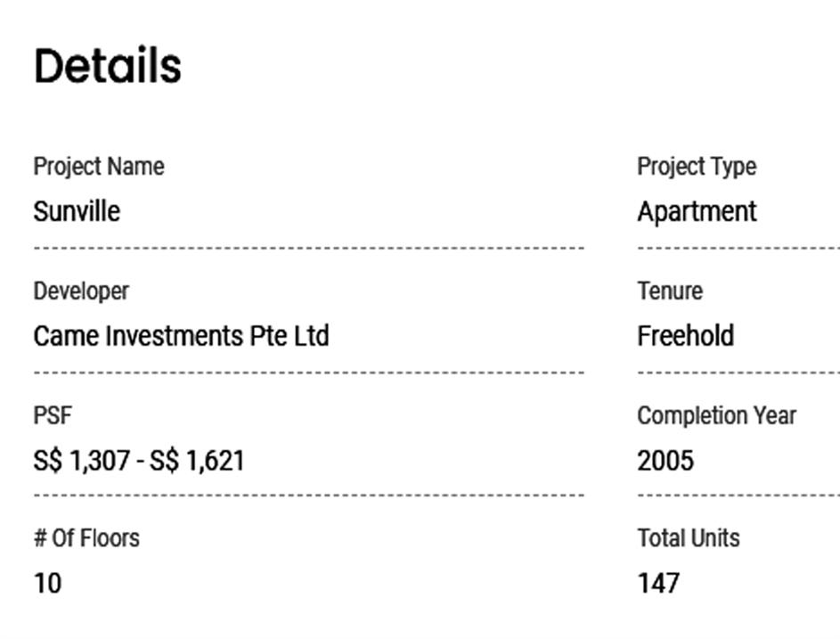Click the Completion Year label
This screenshot has height=639, width=840.
click(x=717, y=415)
